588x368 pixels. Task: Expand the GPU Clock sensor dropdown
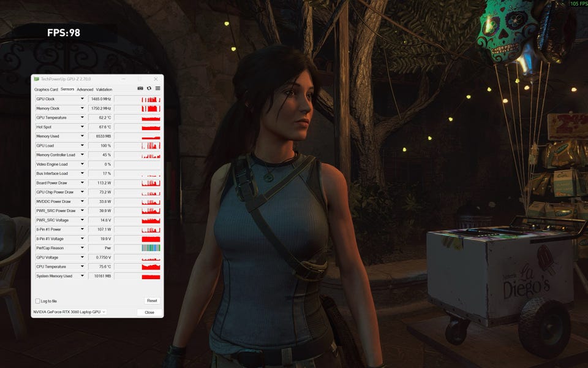click(82, 99)
